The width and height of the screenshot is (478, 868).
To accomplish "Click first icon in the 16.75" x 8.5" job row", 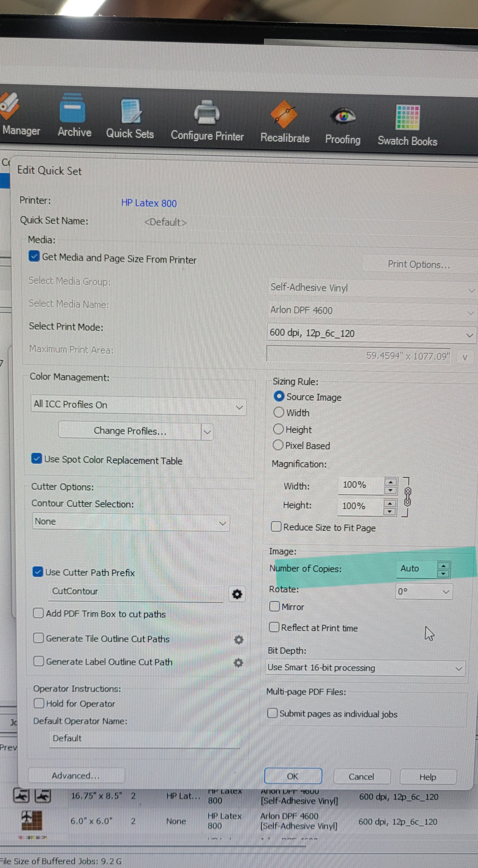I will (x=21, y=796).
